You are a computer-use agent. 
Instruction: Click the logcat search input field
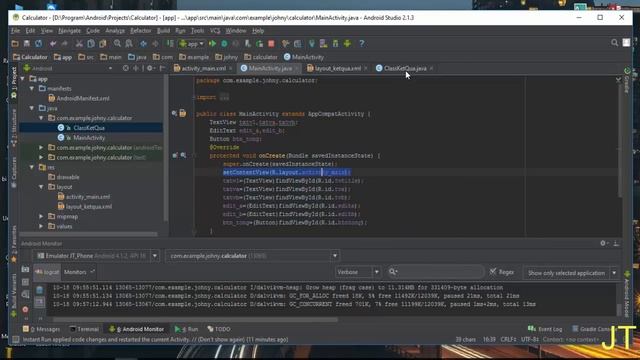(436, 272)
